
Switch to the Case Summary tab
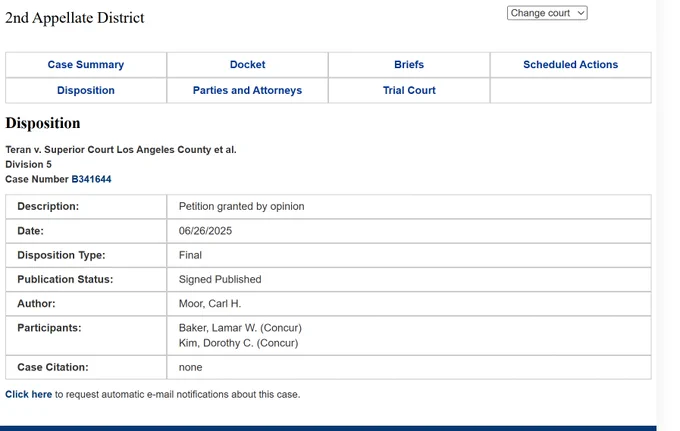click(x=86, y=65)
